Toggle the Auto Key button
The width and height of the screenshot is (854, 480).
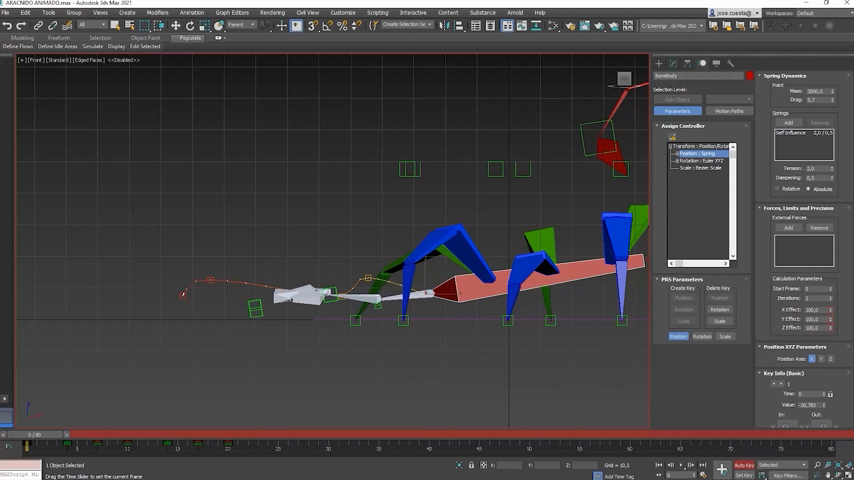[744, 465]
